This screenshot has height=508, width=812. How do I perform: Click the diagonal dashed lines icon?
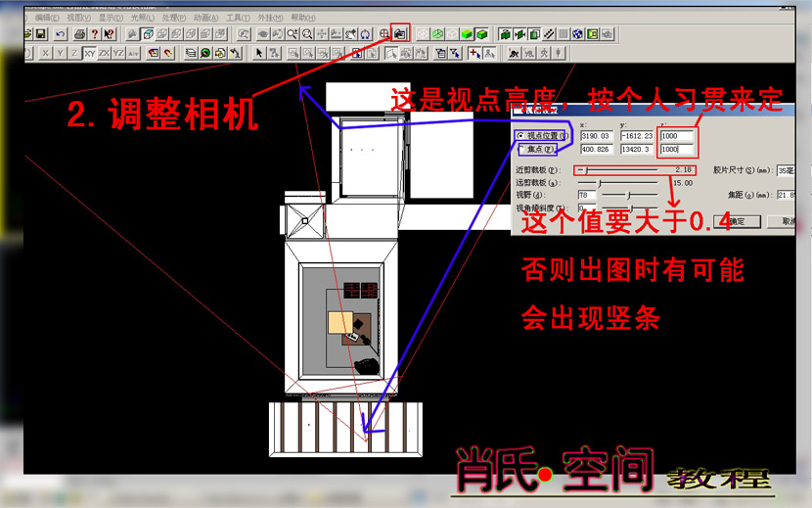pyautogui.click(x=549, y=34)
